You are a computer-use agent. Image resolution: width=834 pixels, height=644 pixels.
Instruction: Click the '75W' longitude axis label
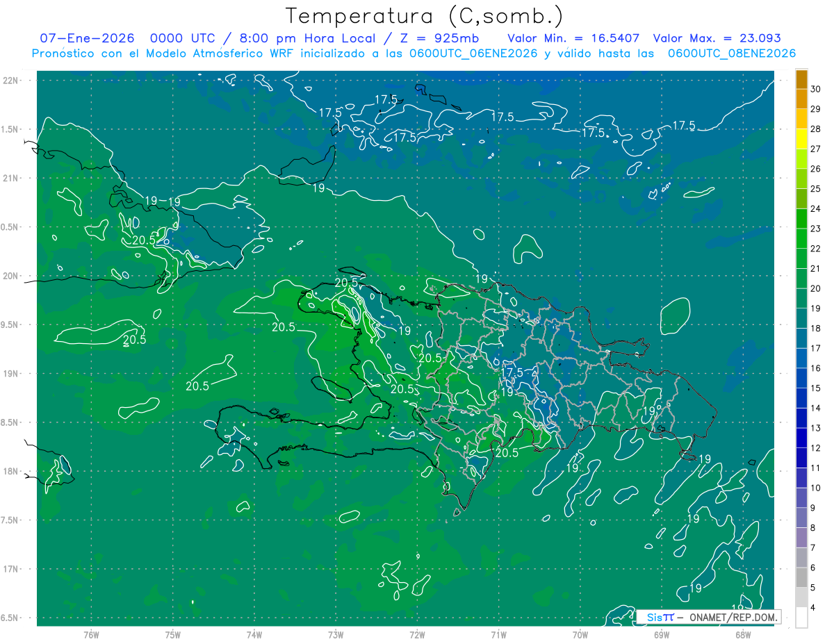point(173,634)
